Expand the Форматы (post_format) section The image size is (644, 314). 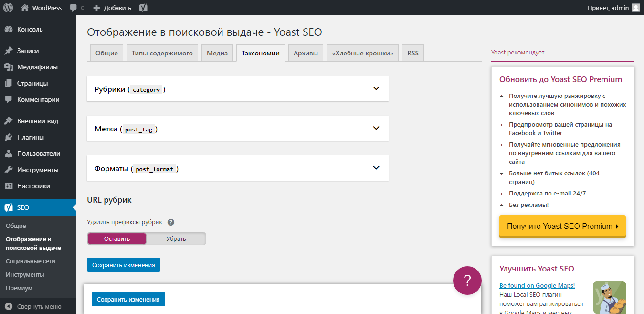click(376, 168)
